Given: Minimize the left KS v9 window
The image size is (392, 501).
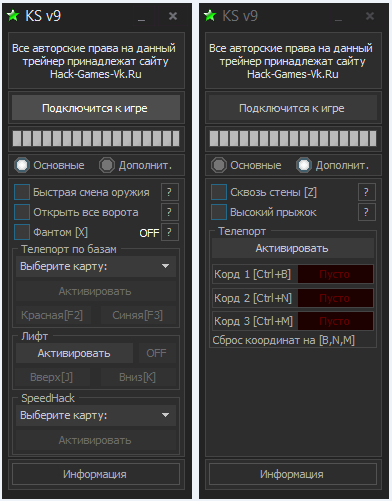Looking at the screenshot, I should (x=141, y=17).
